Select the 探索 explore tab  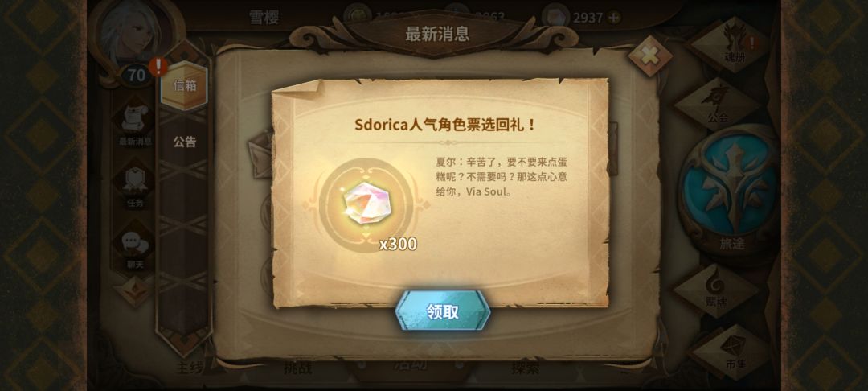pos(525,368)
